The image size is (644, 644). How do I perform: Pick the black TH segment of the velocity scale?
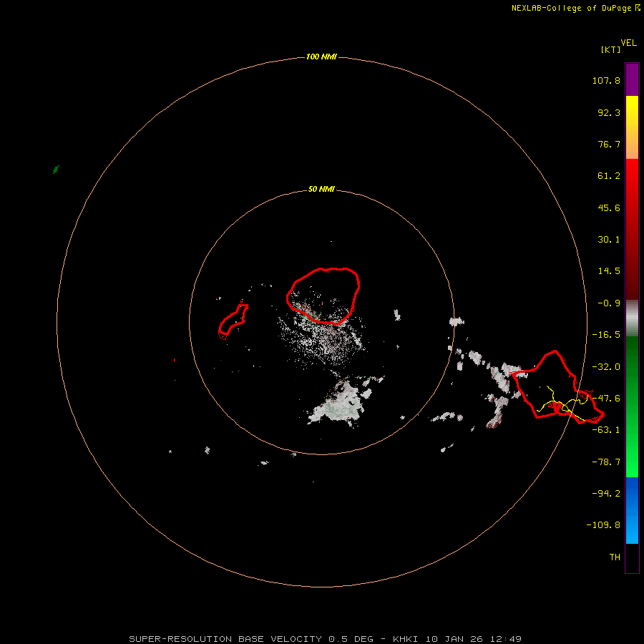[632, 557]
